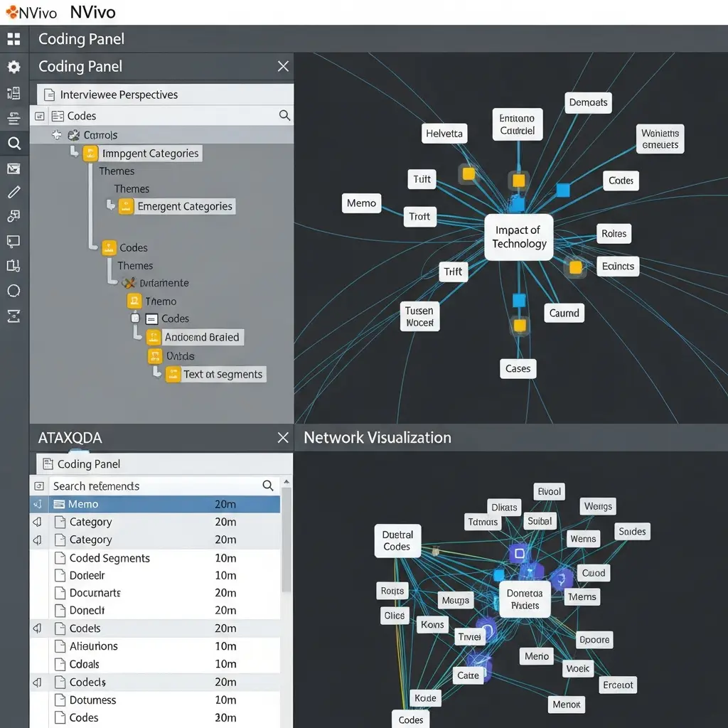Open the grid apps icon in sidebar
728x728 pixels.
tap(14, 39)
